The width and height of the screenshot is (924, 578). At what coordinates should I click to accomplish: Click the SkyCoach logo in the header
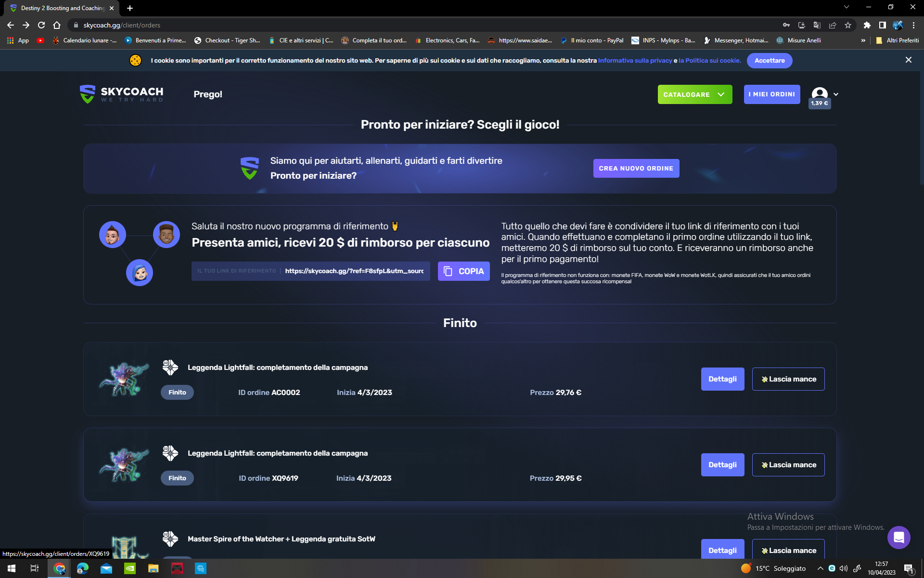(x=121, y=94)
